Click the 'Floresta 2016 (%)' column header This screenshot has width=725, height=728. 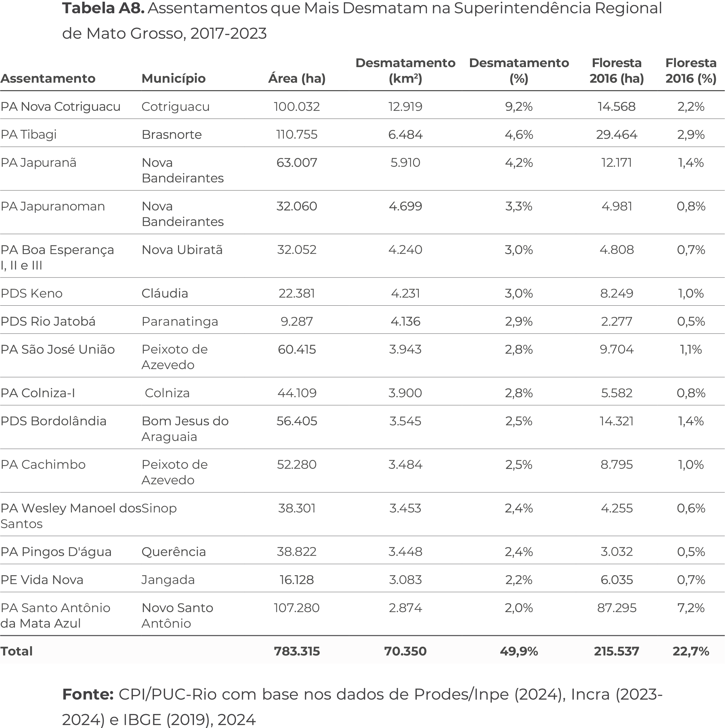coord(691,70)
